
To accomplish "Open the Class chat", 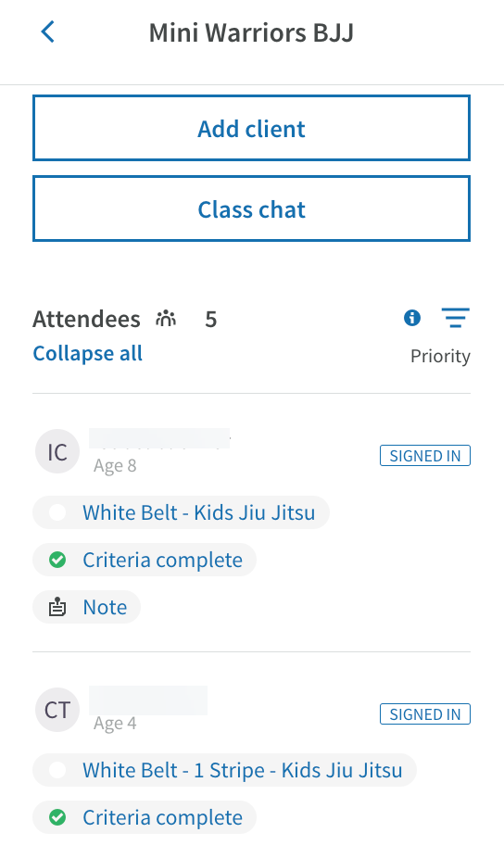I will 252,208.
